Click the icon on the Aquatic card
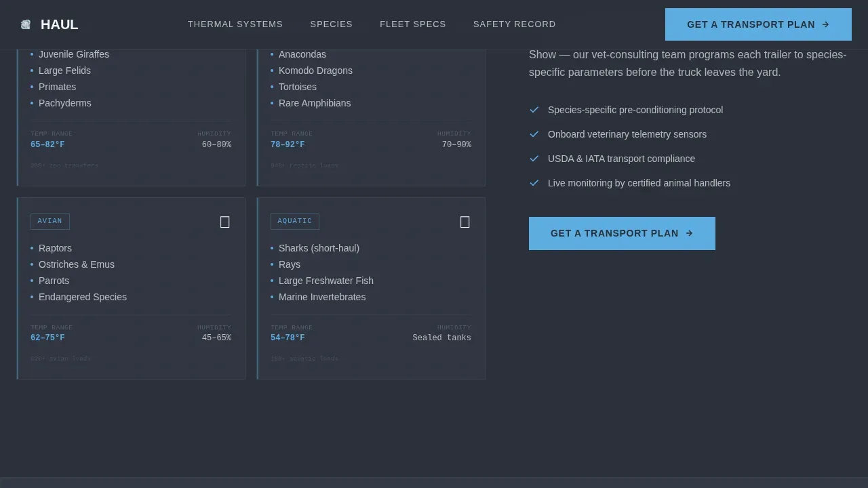Image resolution: width=868 pixels, height=488 pixels. (x=465, y=222)
